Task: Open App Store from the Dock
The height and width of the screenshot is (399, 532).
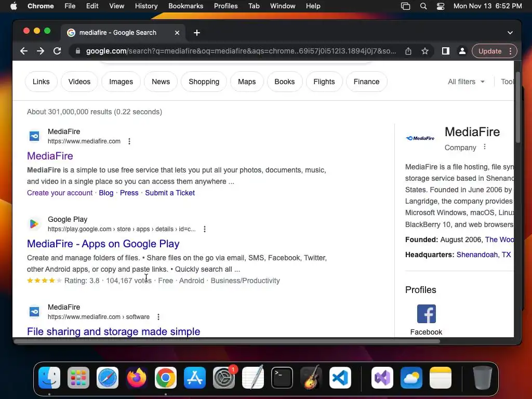Action: [195, 378]
